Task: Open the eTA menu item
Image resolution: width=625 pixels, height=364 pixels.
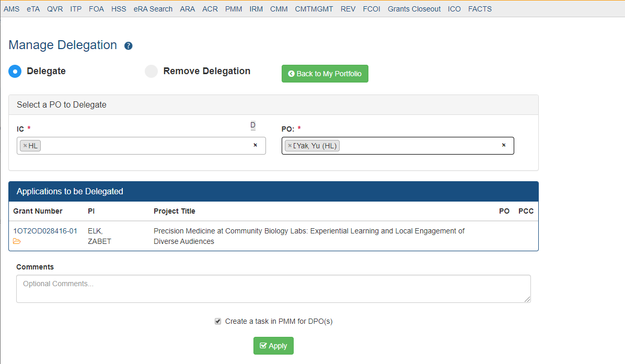Action: (x=33, y=9)
